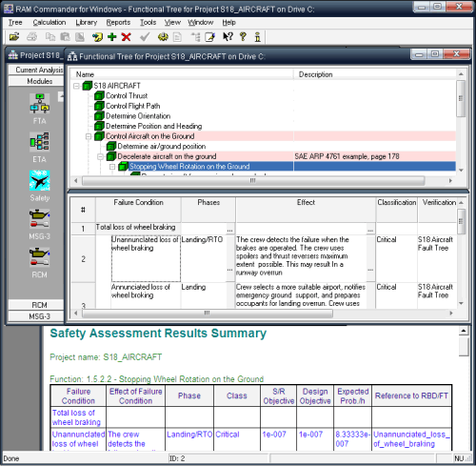Open the Tools menu

pyautogui.click(x=148, y=22)
